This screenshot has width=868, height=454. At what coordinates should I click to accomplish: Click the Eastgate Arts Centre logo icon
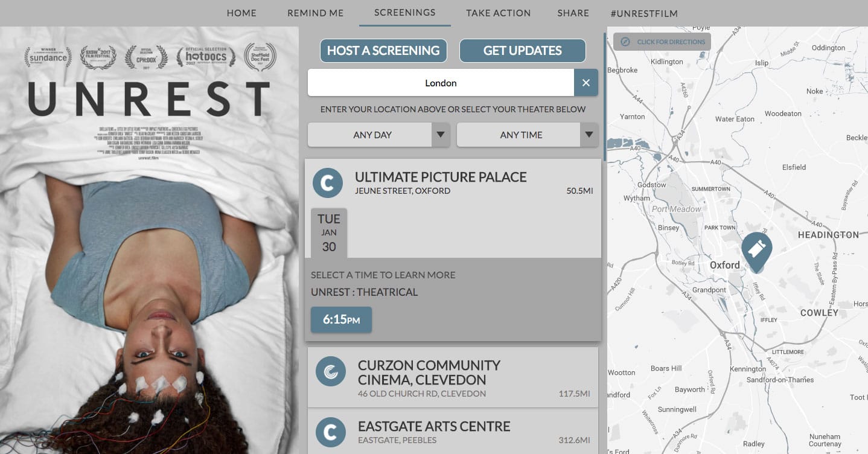click(331, 432)
